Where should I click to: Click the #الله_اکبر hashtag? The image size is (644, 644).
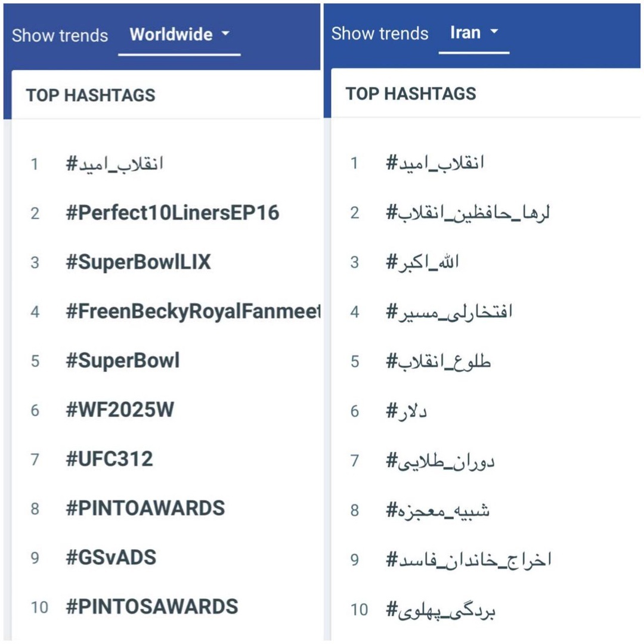pyautogui.click(x=423, y=262)
